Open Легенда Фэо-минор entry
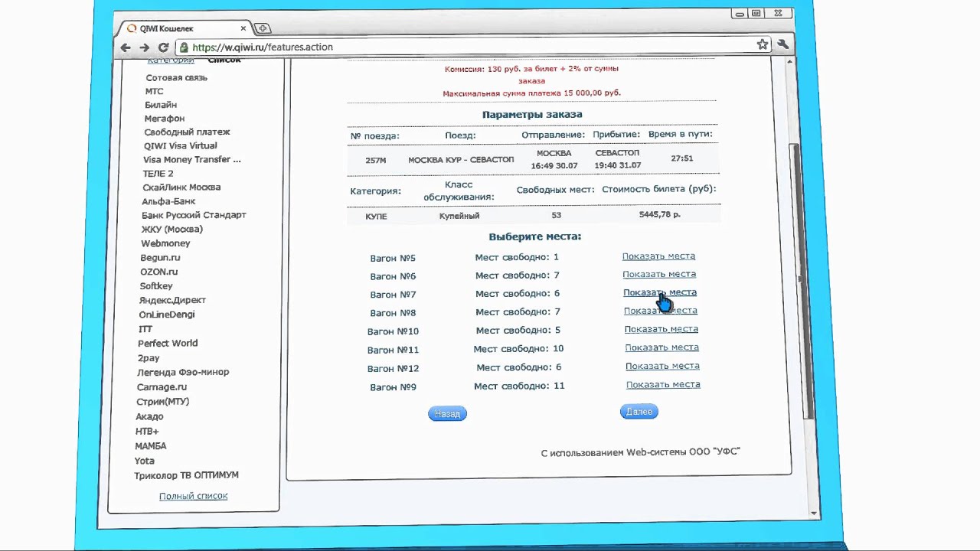The image size is (980, 551). tap(183, 372)
